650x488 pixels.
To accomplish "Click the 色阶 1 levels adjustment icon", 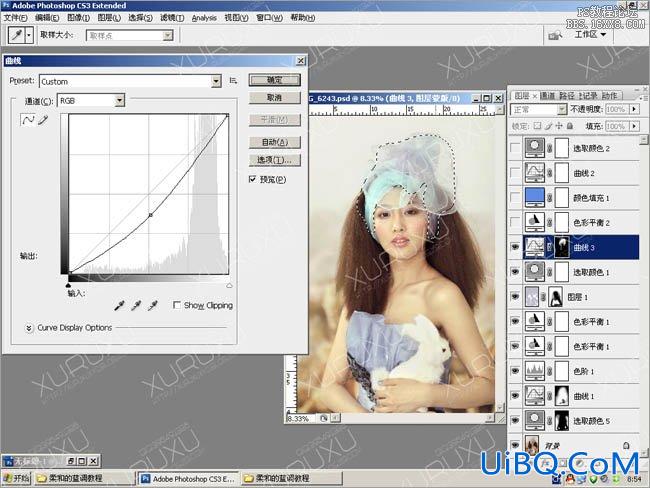I will pyautogui.click(x=534, y=371).
